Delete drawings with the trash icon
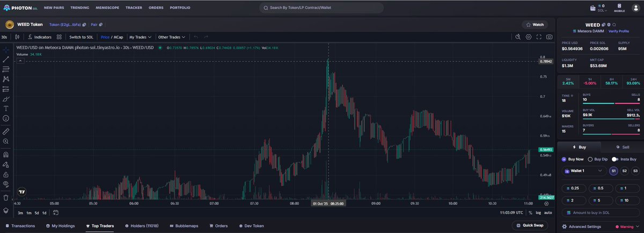This screenshot has width=644, height=233. tap(6, 198)
